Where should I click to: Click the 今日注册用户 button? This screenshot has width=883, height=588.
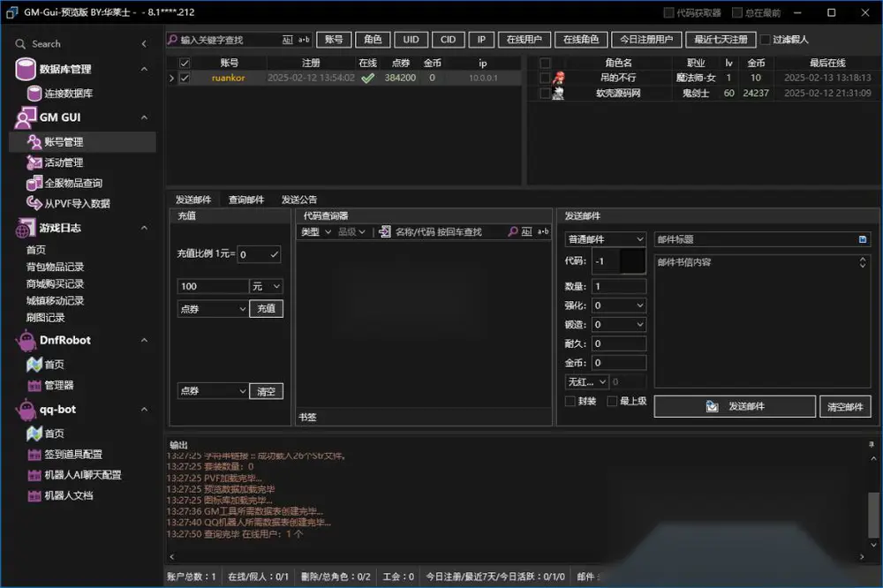646,40
